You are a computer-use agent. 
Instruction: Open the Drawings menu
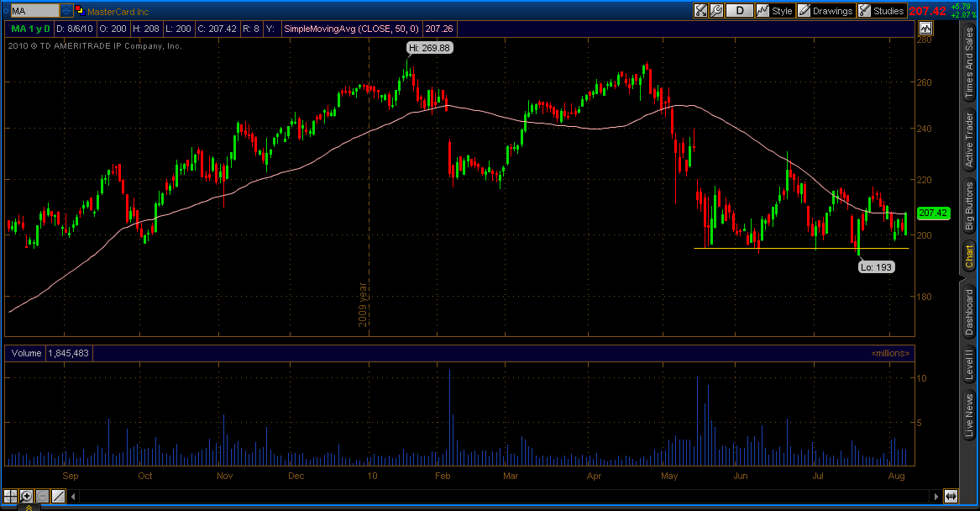(825, 11)
